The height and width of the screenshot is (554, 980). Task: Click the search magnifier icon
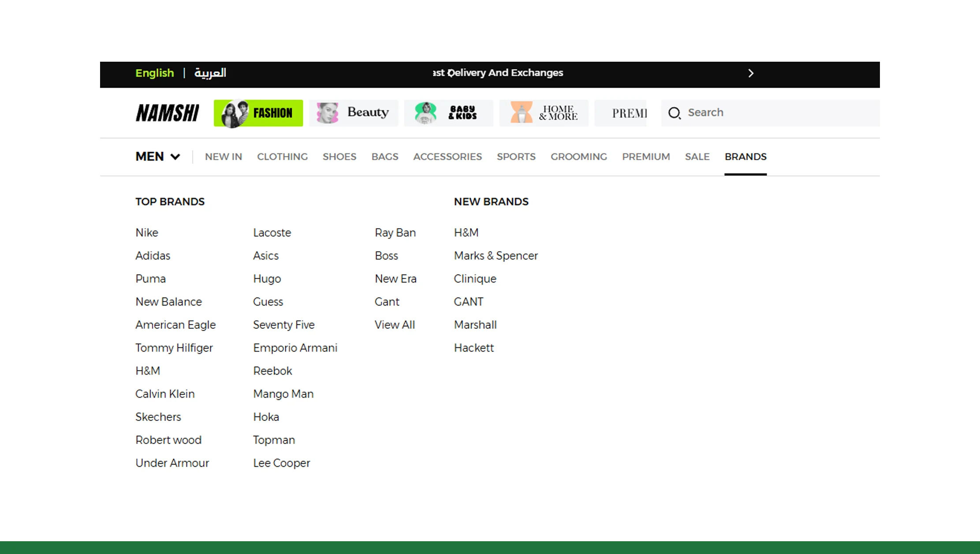[x=674, y=113]
